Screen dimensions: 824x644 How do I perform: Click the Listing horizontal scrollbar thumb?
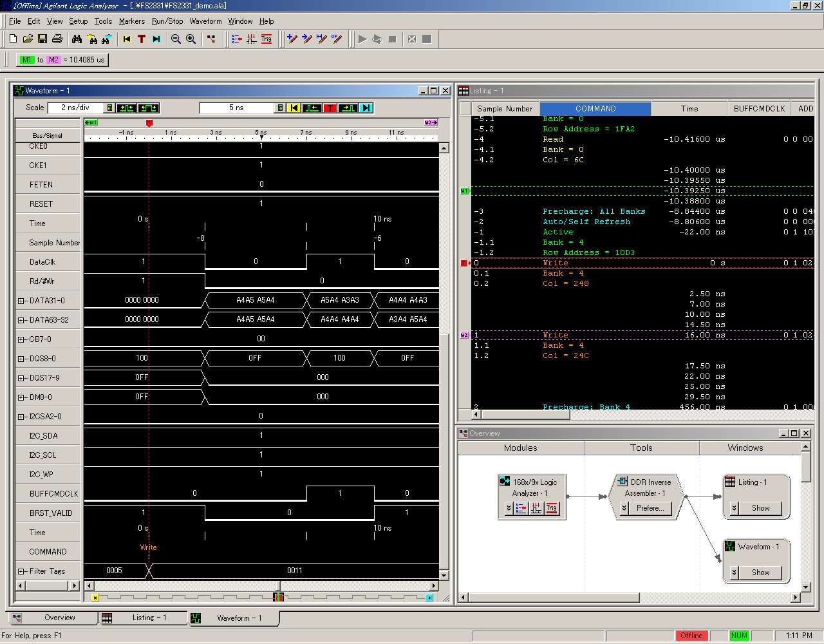[x=525, y=415]
